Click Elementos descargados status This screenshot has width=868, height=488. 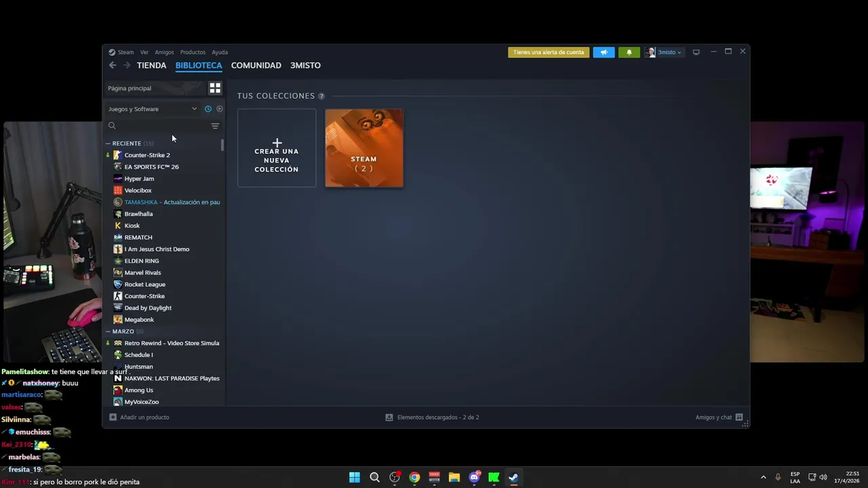point(438,418)
